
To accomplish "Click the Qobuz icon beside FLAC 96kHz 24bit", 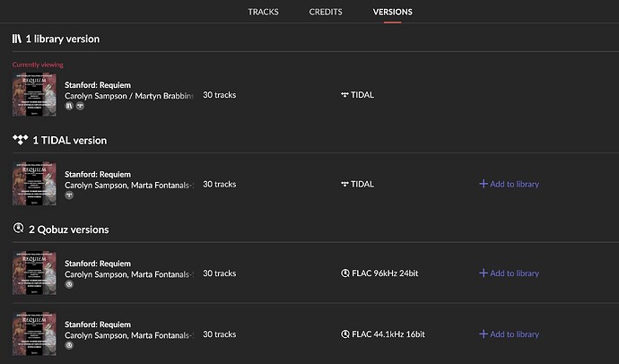I will click(345, 273).
